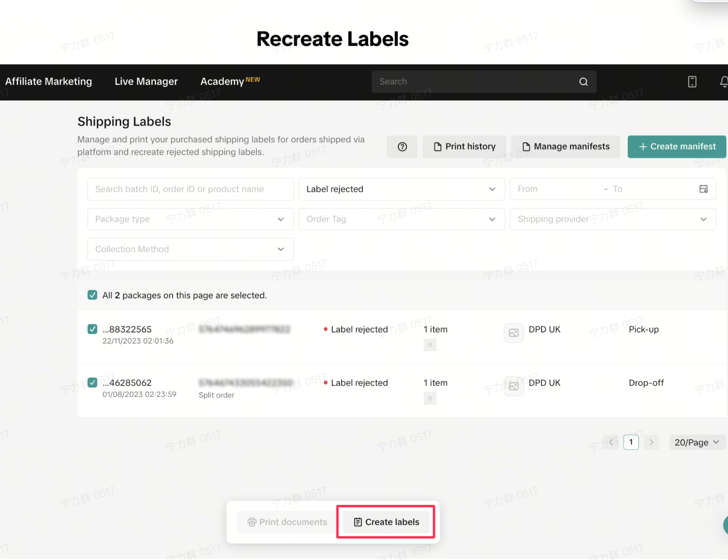The height and width of the screenshot is (560, 728).
Task: Deselect package ending in 46285062
Action: click(92, 383)
